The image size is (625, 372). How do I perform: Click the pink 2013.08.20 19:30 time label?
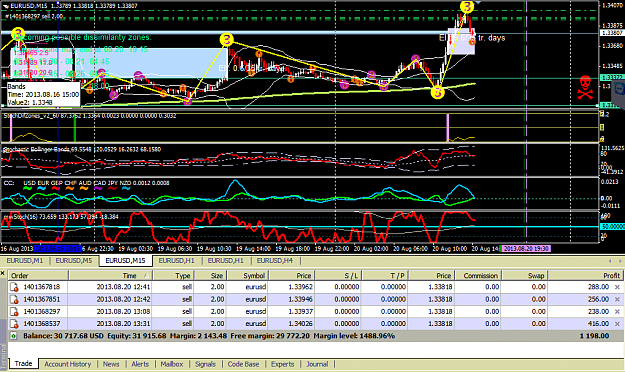(526, 249)
